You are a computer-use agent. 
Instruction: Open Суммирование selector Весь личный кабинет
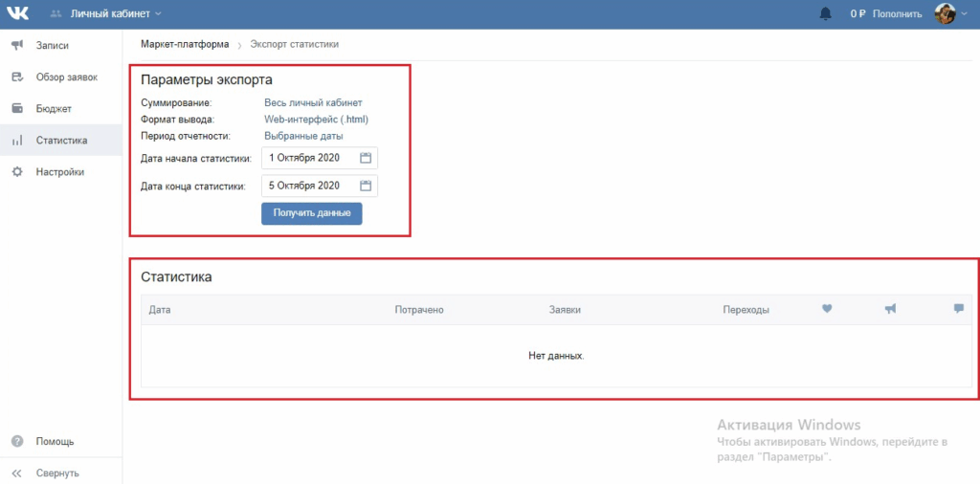(313, 102)
